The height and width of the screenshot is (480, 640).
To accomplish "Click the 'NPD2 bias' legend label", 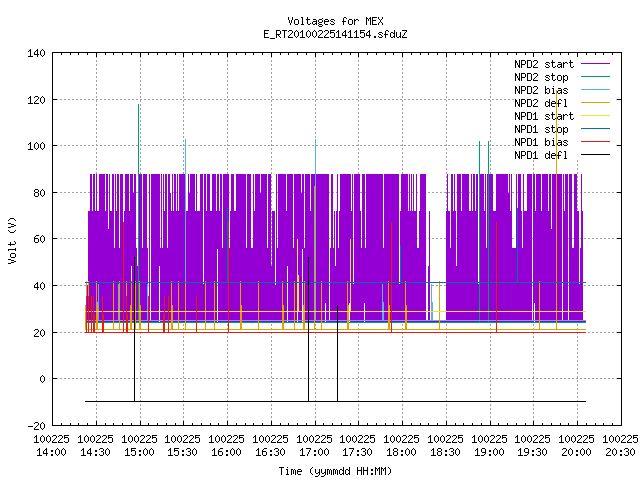I will click(541, 90).
